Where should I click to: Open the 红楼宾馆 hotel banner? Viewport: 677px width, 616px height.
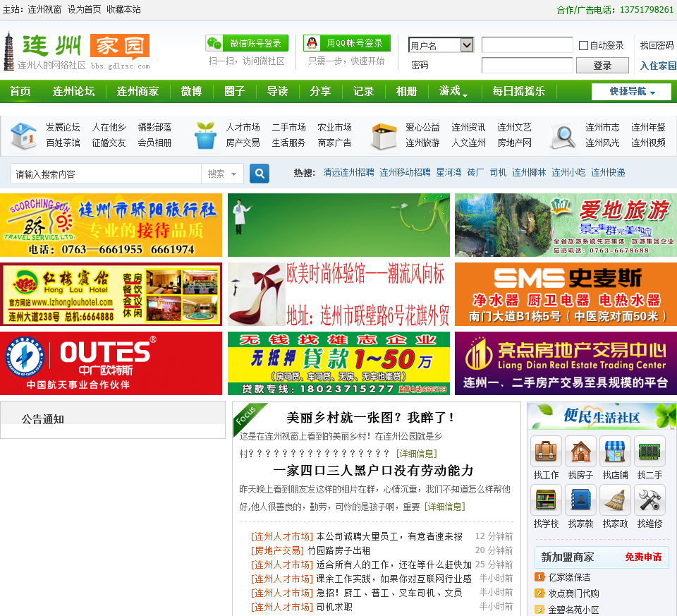[x=111, y=294]
